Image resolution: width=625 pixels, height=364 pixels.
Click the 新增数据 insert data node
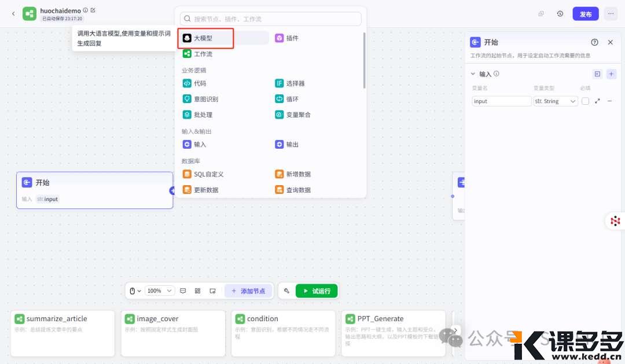click(298, 174)
